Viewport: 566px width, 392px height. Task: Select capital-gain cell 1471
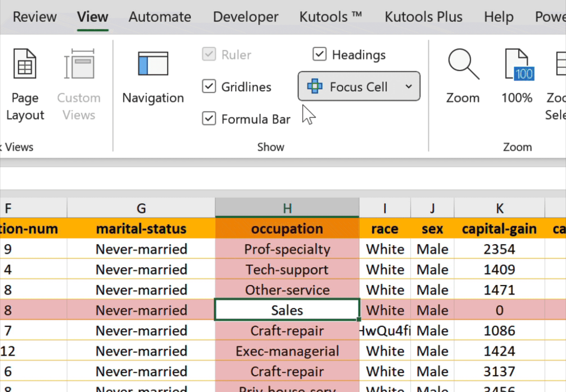click(x=500, y=290)
